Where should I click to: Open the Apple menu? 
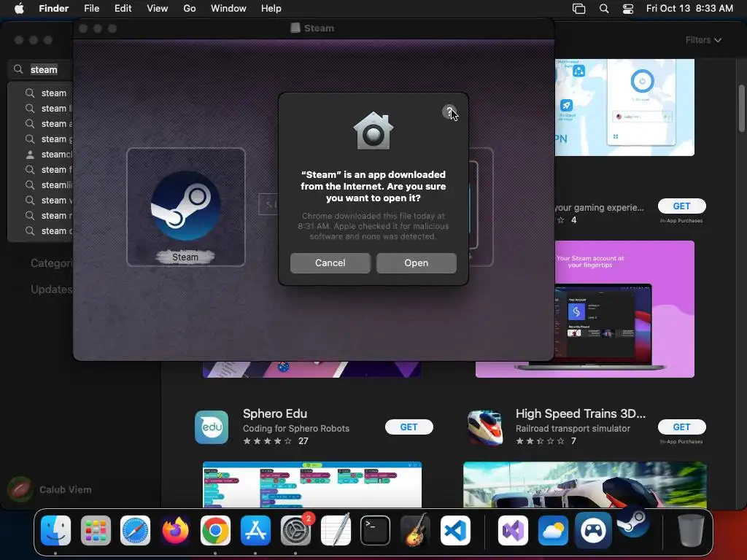19,8
